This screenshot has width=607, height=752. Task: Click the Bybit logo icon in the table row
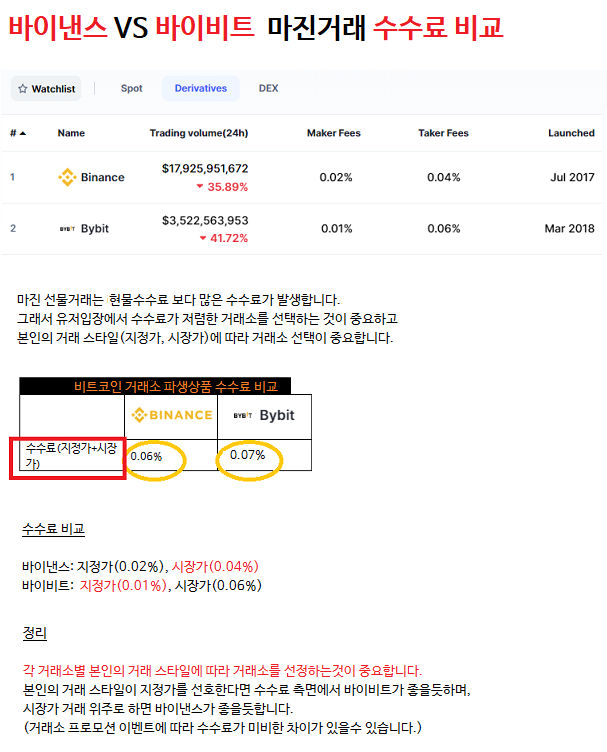pyautogui.click(x=67, y=229)
